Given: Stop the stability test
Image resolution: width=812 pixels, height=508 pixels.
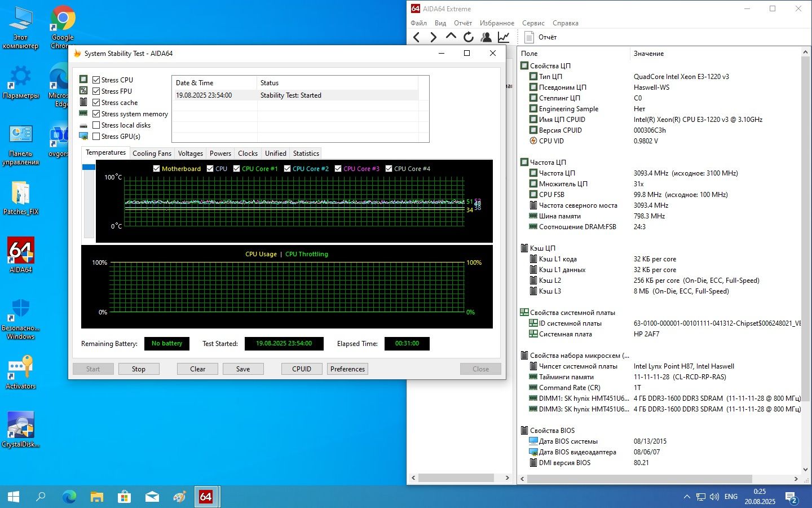Looking at the screenshot, I should click(139, 369).
